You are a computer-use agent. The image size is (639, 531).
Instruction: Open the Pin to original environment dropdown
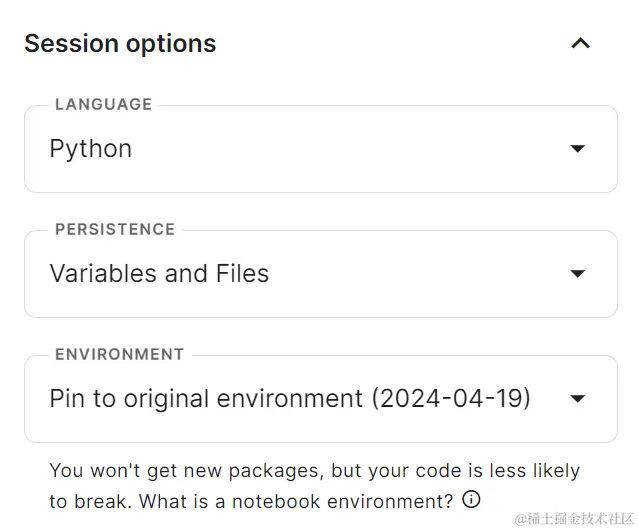(320, 399)
